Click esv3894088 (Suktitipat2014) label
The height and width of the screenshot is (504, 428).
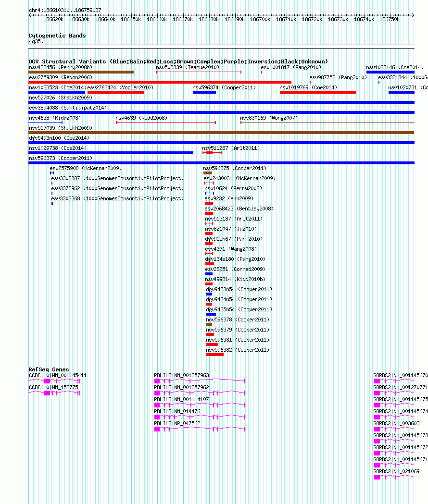(68, 108)
